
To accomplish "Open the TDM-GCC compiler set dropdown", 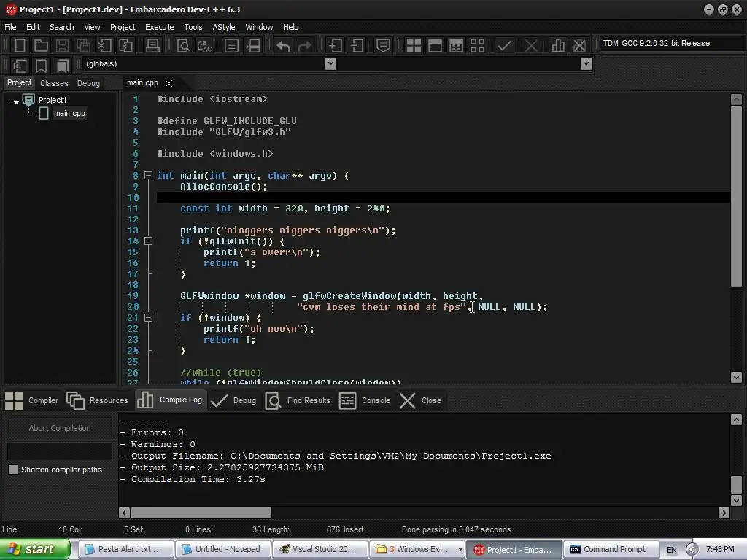I will tap(672, 43).
